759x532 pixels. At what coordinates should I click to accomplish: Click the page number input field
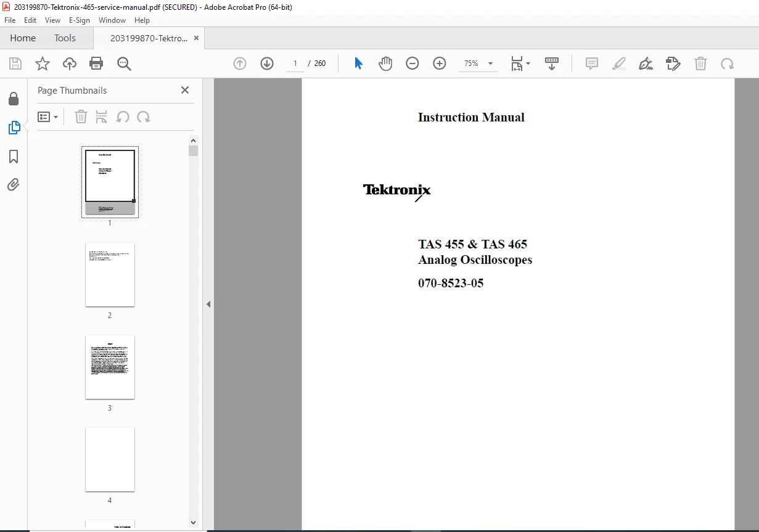(x=295, y=63)
